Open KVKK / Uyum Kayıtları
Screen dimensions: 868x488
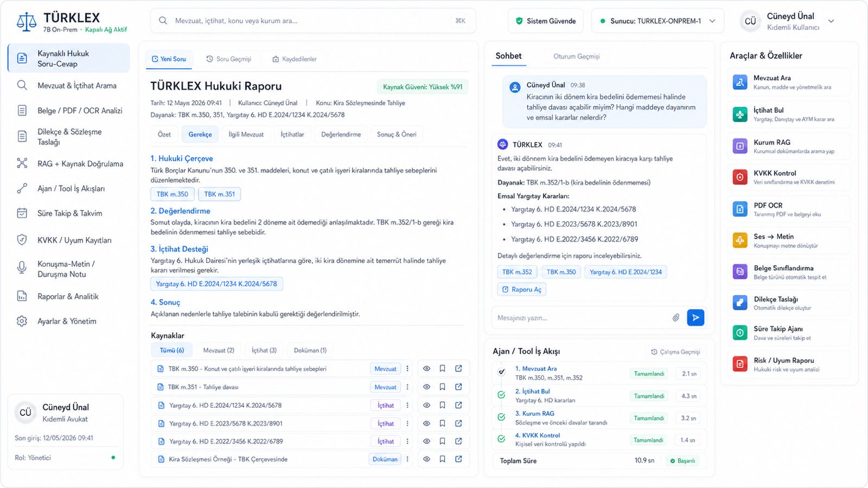68,240
